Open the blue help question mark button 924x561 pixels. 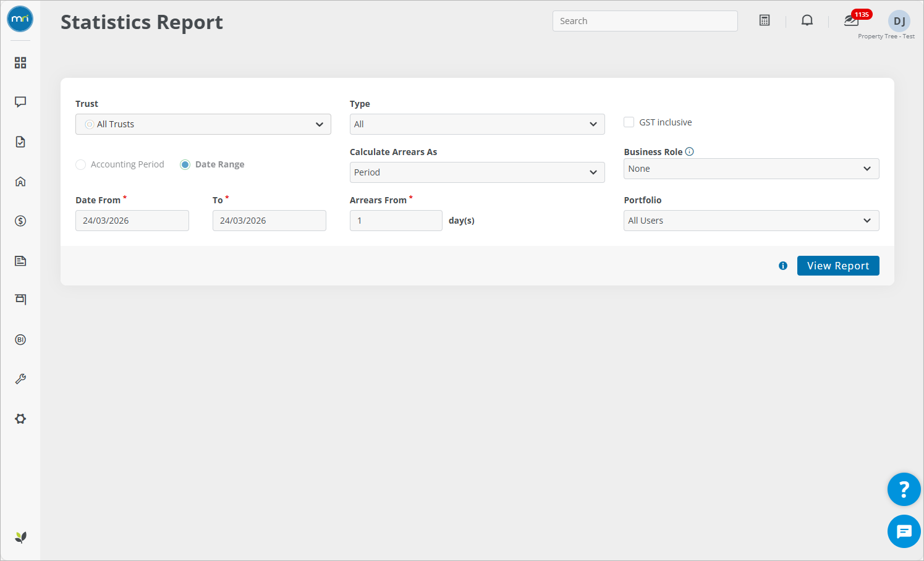coord(904,489)
